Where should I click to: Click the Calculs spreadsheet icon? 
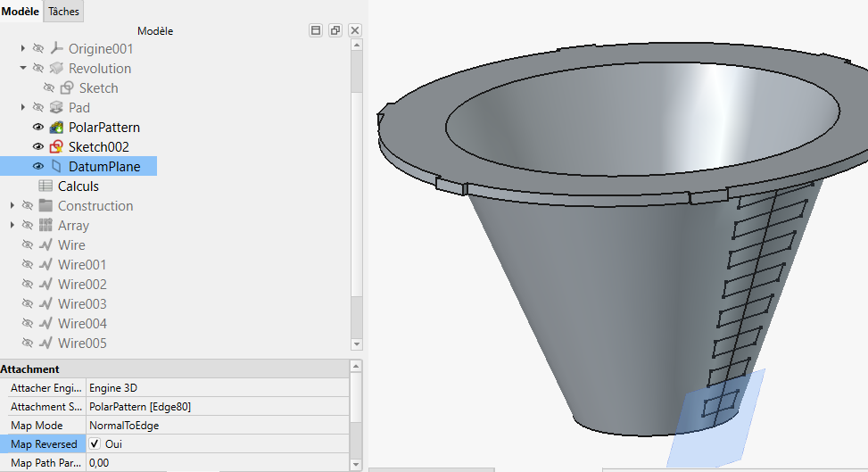pos(45,186)
